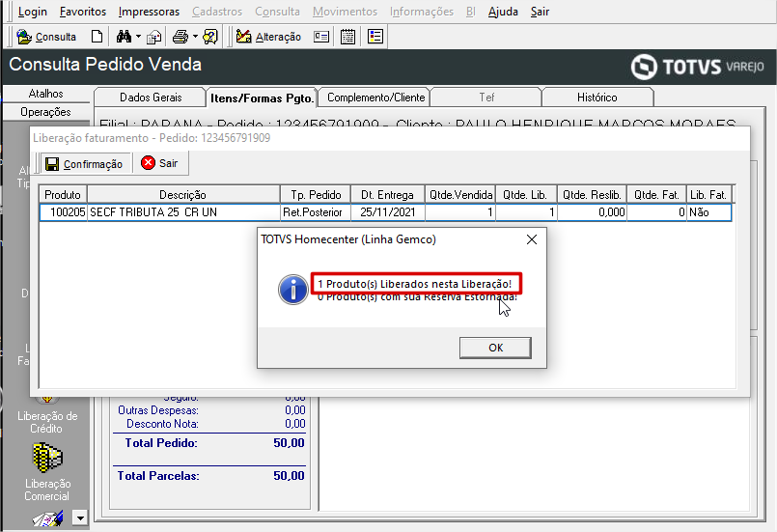
Task: Click the Total Parcelas 50,00 value
Action: click(x=289, y=475)
